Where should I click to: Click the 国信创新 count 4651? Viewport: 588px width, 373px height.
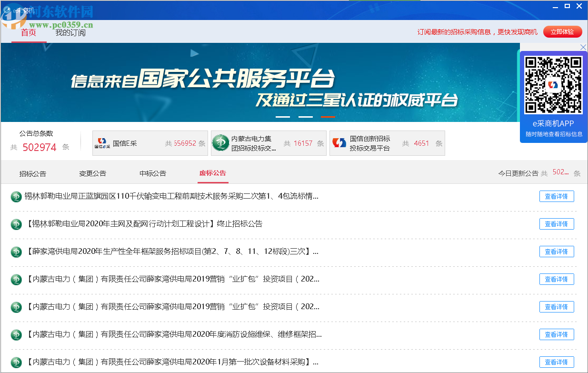point(421,143)
